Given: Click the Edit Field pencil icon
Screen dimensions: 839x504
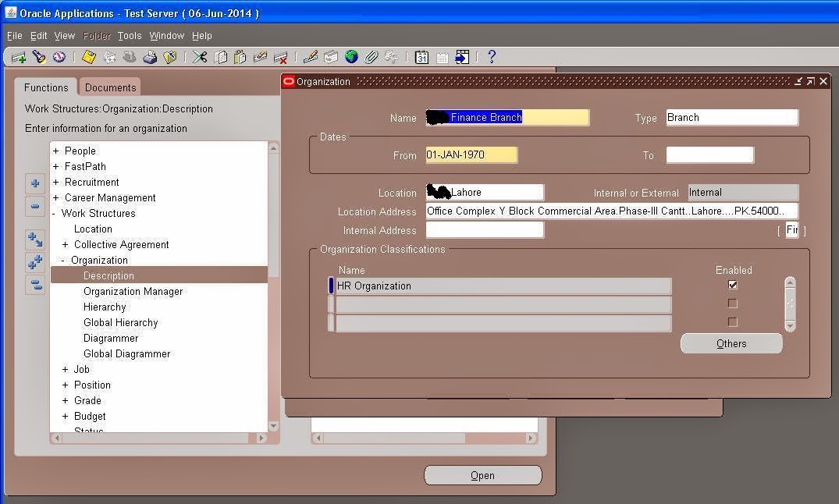Looking at the screenshot, I should coord(311,57).
